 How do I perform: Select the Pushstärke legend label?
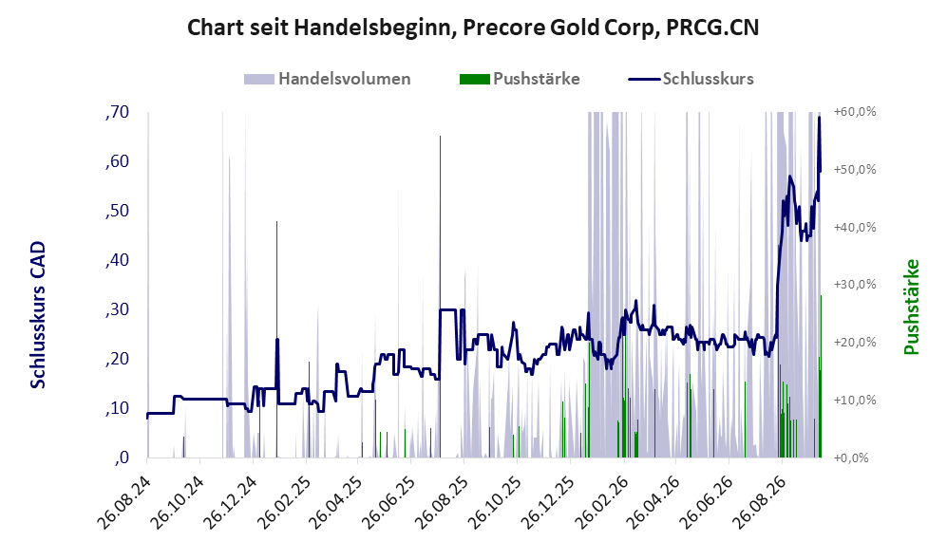tap(537, 79)
